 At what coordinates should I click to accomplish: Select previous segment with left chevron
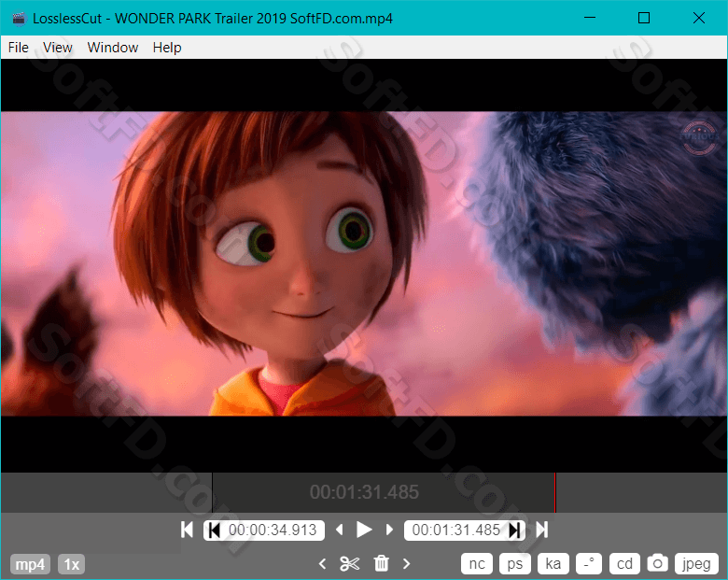click(322, 564)
